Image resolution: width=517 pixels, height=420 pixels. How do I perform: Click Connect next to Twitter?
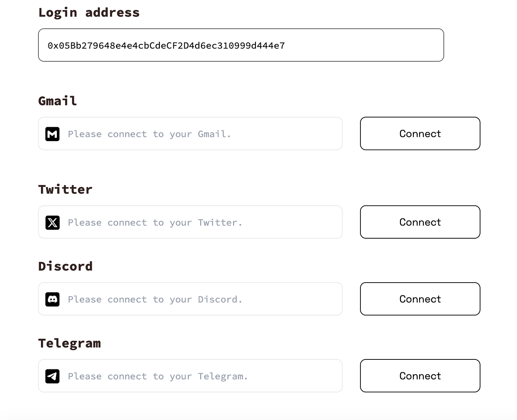[x=420, y=222]
